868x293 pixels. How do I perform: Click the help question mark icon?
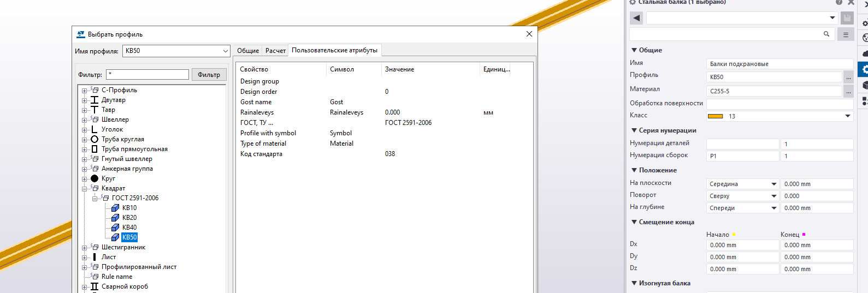[x=839, y=2]
